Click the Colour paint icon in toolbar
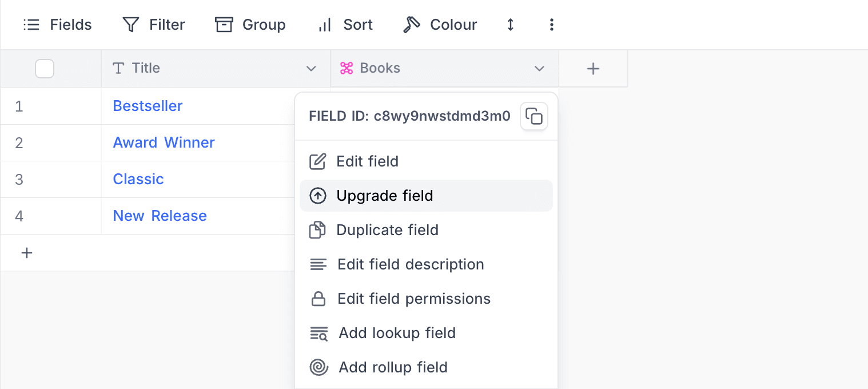 pyautogui.click(x=412, y=25)
